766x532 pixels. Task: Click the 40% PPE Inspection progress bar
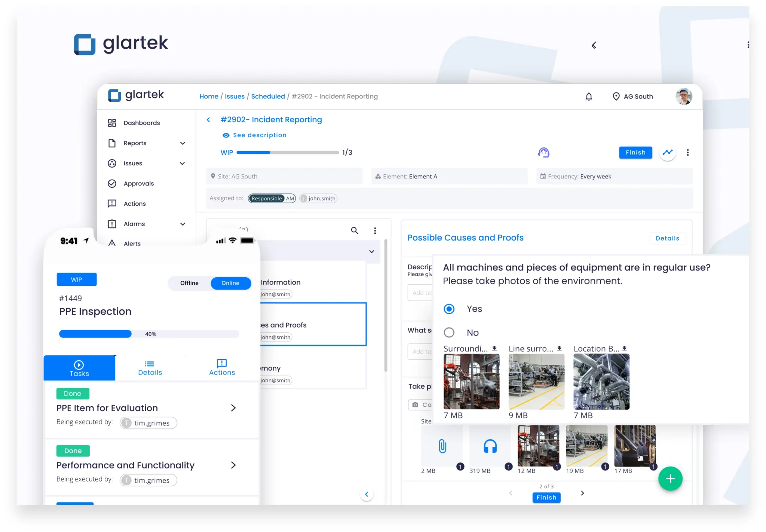pos(149,334)
